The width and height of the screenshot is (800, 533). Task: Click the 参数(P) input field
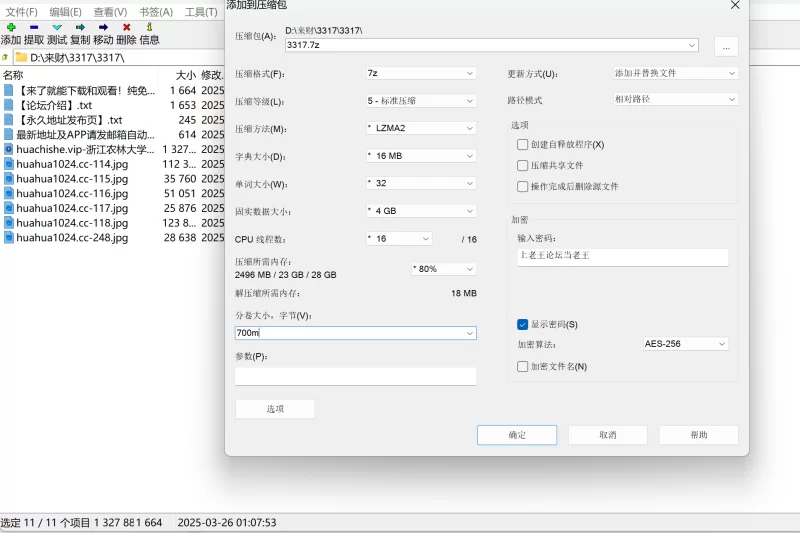(x=356, y=376)
